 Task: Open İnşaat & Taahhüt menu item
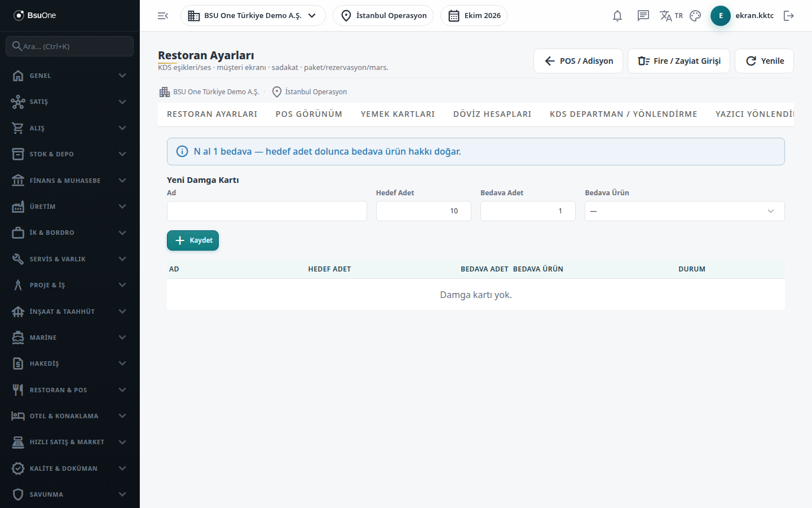70,312
